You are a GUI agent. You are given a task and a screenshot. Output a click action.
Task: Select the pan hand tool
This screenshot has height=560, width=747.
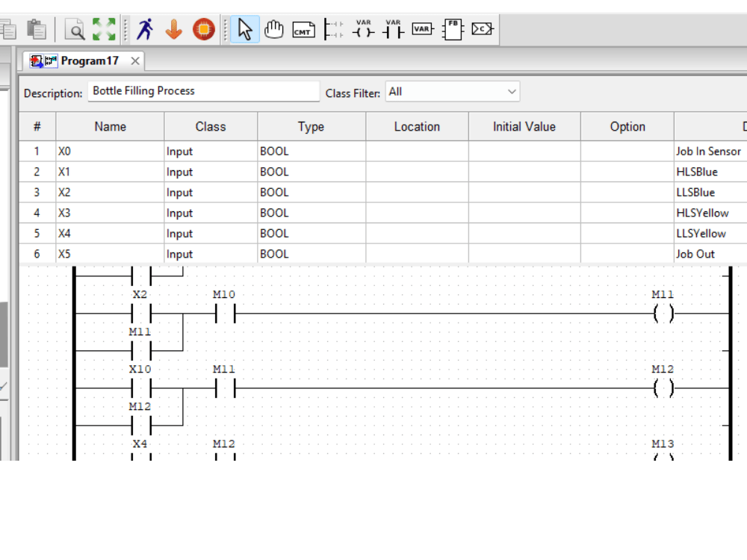click(274, 29)
